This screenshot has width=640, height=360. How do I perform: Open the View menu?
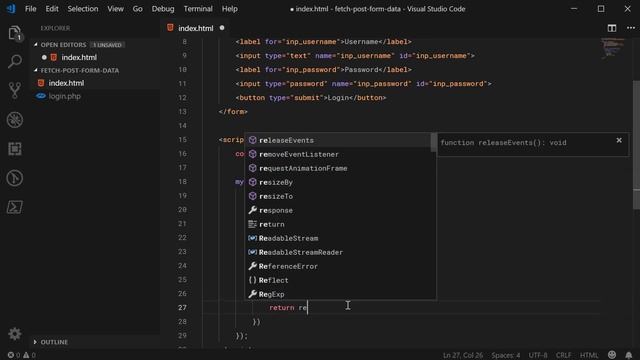click(116, 9)
